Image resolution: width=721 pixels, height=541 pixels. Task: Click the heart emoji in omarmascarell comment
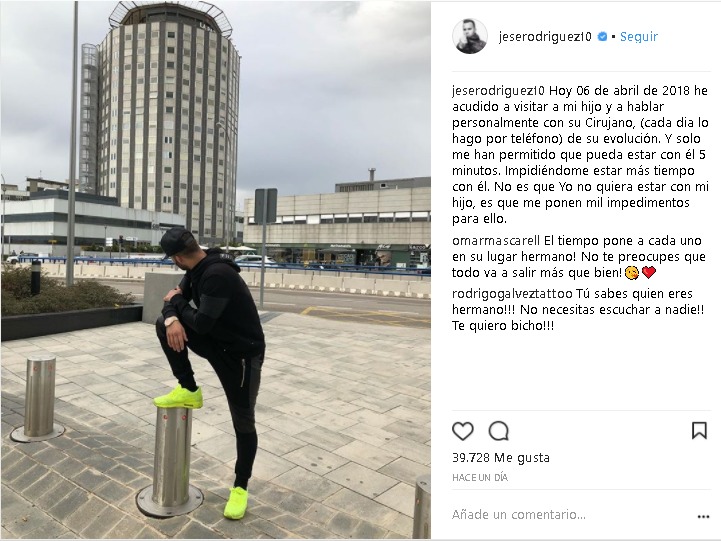[x=648, y=273]
